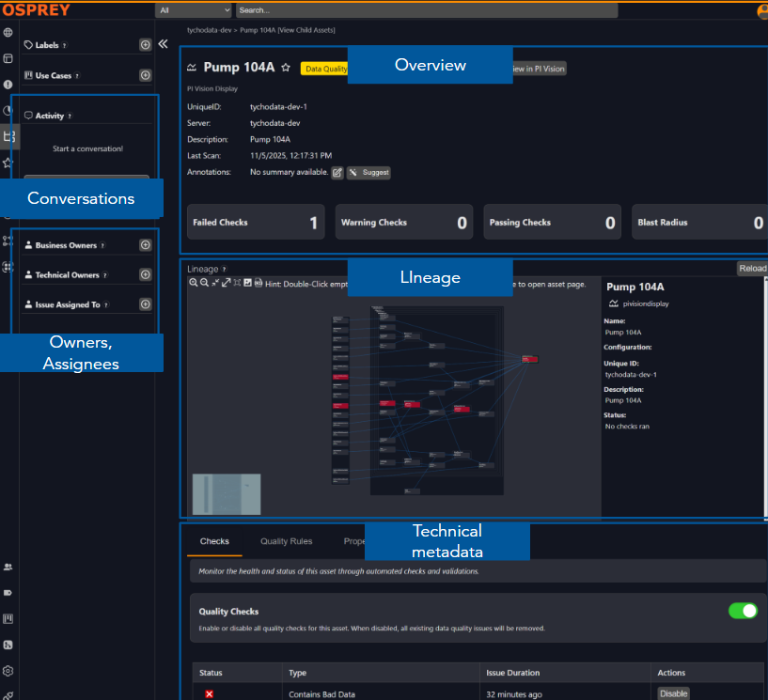Click the failed status cross on Contains Bad Data

click(x=211, y=693)
